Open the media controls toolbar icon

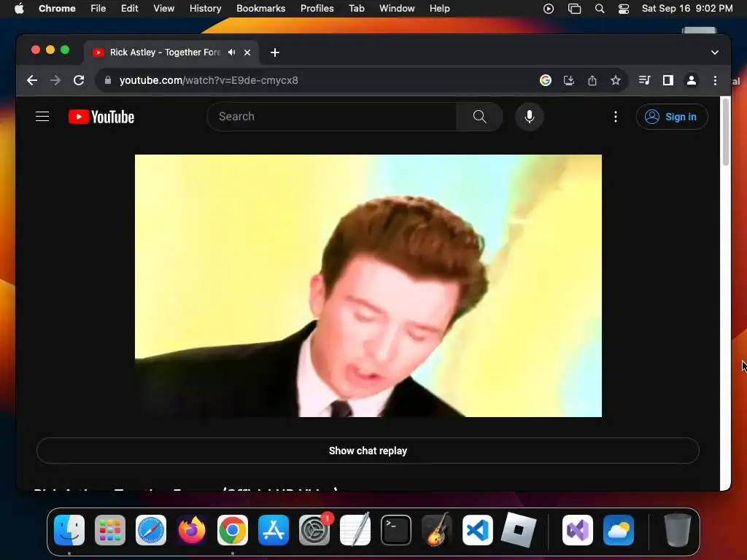coord(645,80)
